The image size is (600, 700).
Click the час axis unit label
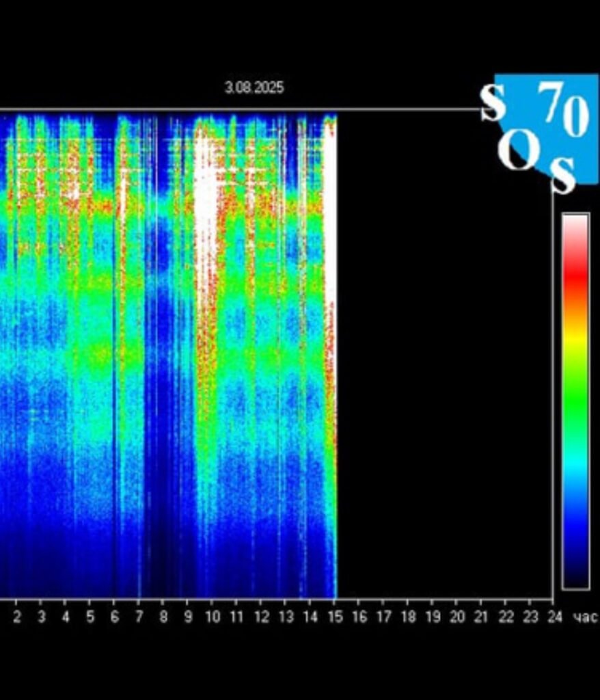click(585, 617)
